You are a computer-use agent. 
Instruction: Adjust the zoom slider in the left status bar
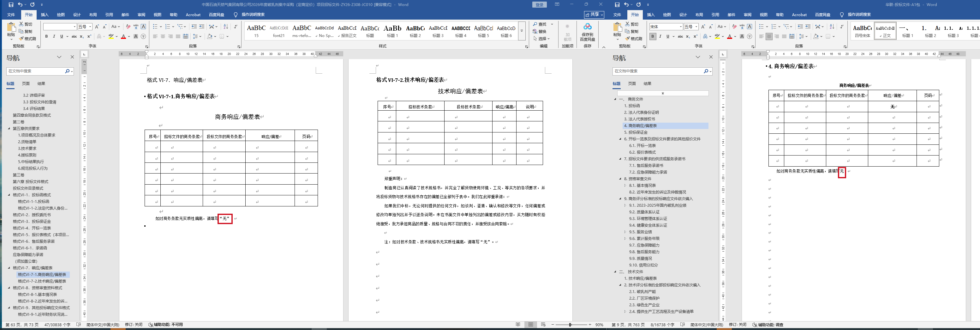(x=570, y=325)
